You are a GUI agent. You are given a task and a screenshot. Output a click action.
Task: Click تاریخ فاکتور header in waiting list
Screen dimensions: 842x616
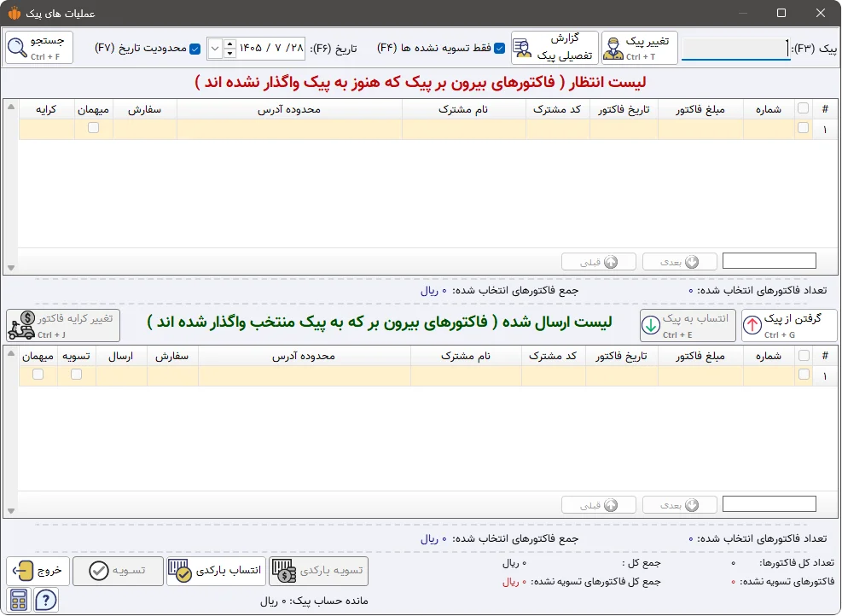click(x=624, y=109)
